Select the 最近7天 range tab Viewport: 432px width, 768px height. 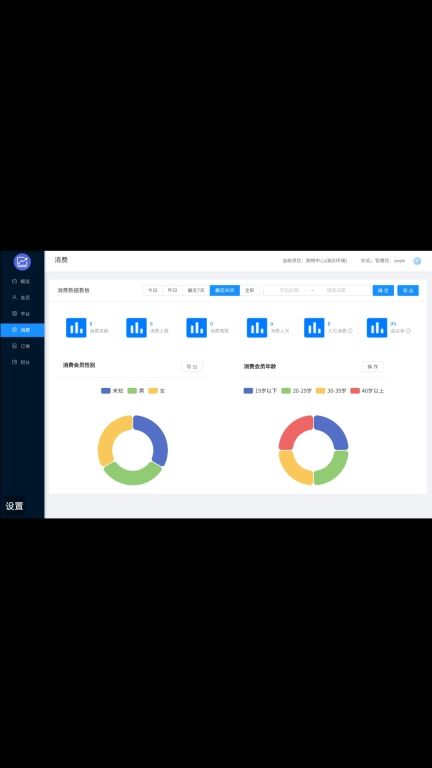[196, 290]
